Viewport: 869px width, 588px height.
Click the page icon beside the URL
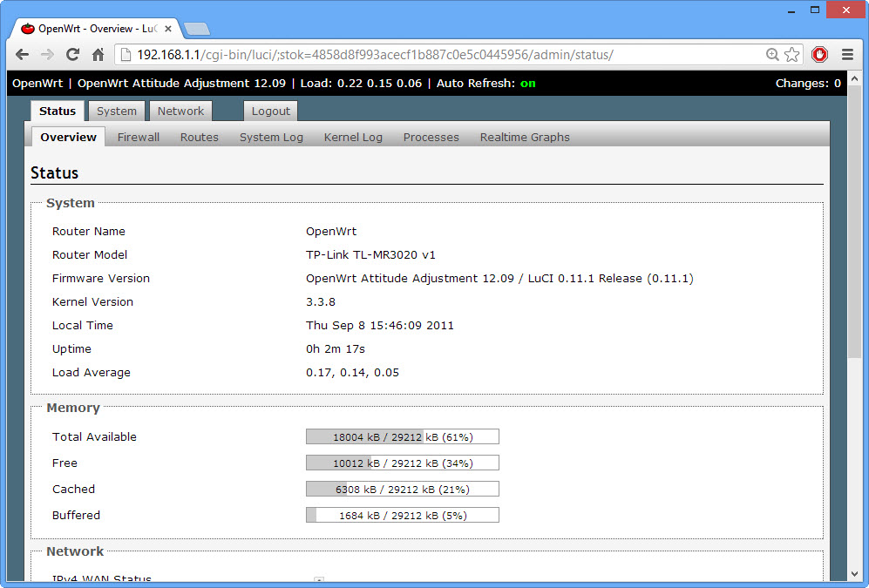pos(126,54)
